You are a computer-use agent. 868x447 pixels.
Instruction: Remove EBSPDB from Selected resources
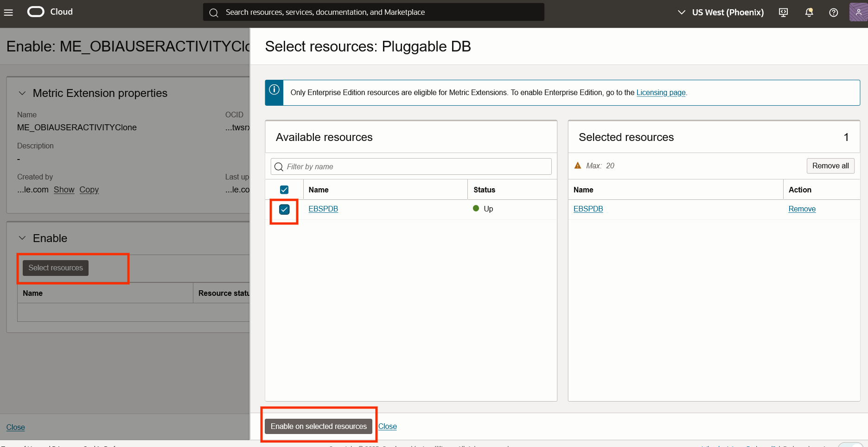(802, 209)
